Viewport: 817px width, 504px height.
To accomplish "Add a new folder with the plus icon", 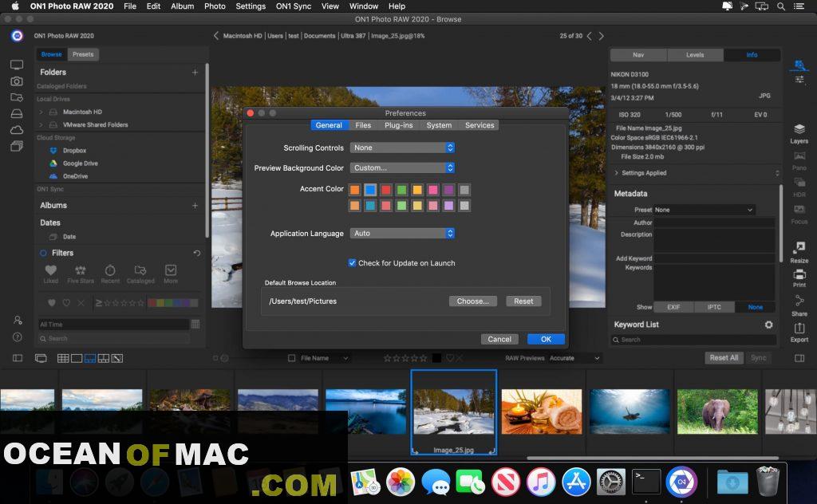I will pos(195,73).
